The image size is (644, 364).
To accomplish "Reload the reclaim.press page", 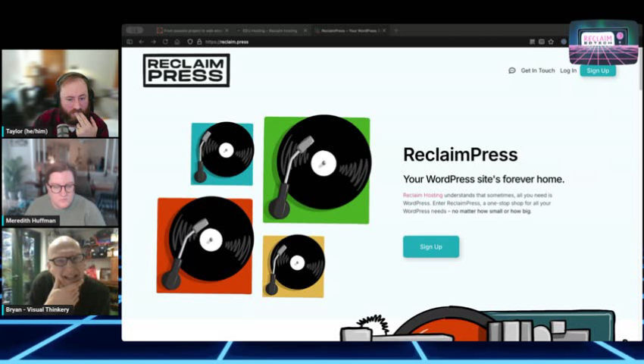I will pos(165,42).
